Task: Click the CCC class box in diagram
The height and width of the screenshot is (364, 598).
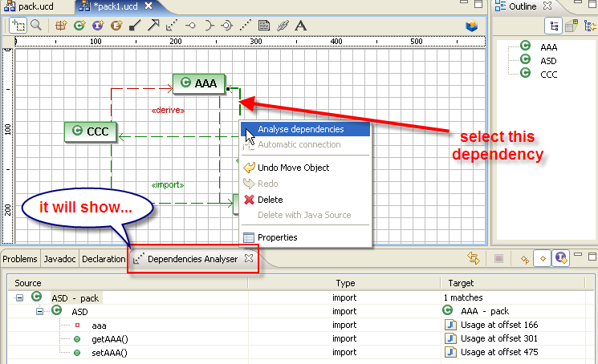Action: pos(90,131)
